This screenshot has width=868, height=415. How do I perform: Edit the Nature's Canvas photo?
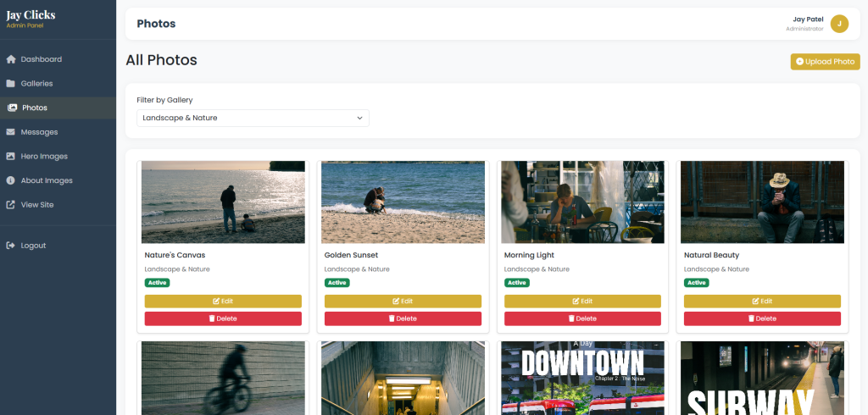point(223,301)
